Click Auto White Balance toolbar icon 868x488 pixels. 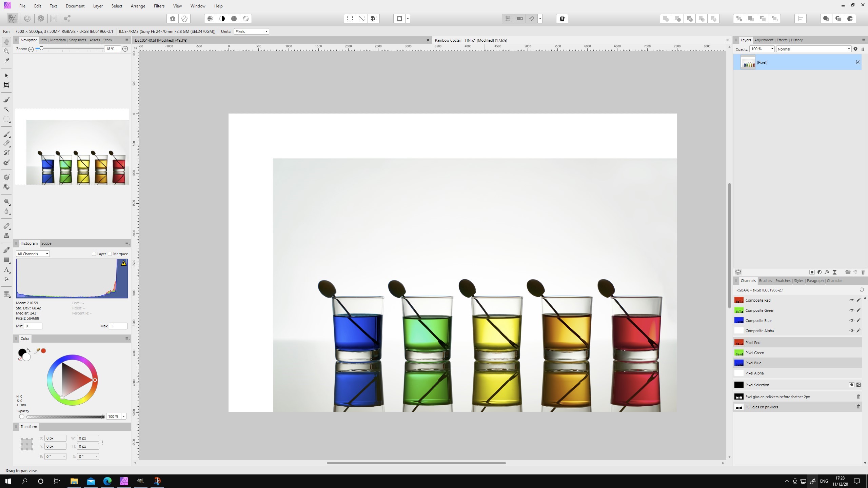(246, 19)
